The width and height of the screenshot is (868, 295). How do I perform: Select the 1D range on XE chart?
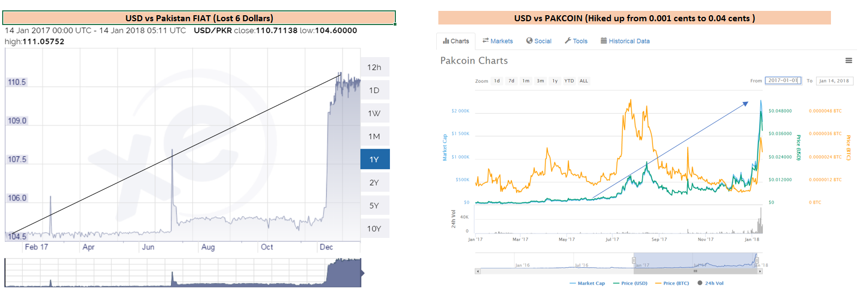(375, 90)
